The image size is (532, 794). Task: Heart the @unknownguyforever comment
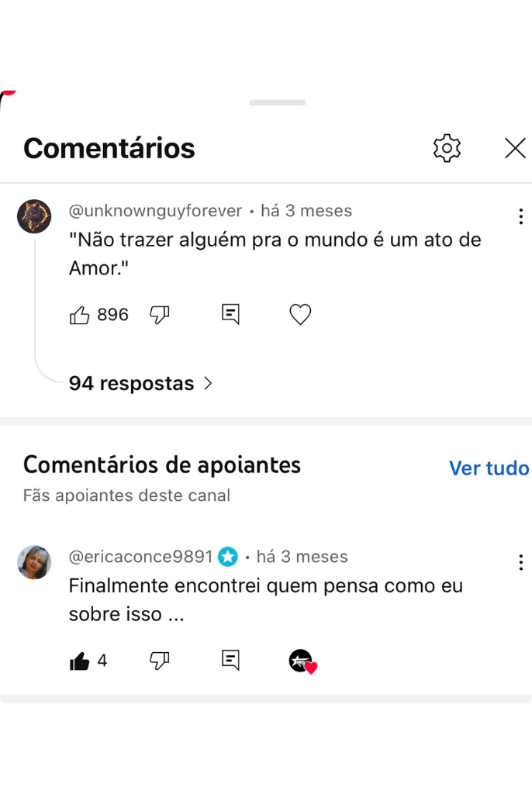click(x=300, y=314)
